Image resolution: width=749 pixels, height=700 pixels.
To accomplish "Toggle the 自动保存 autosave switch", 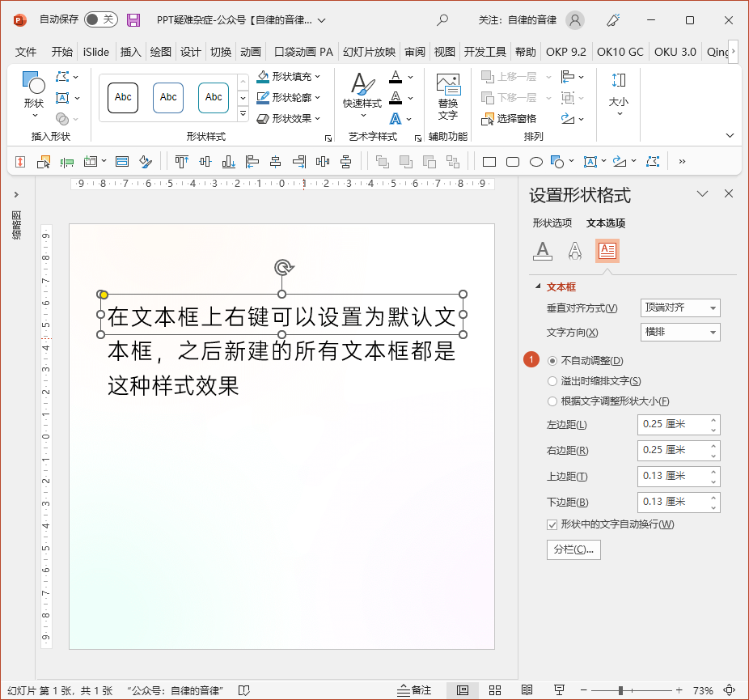I will (x=101, y=19).
